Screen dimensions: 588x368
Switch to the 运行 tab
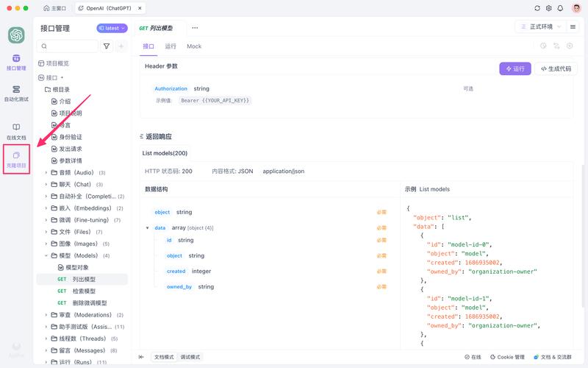point(171,46)
